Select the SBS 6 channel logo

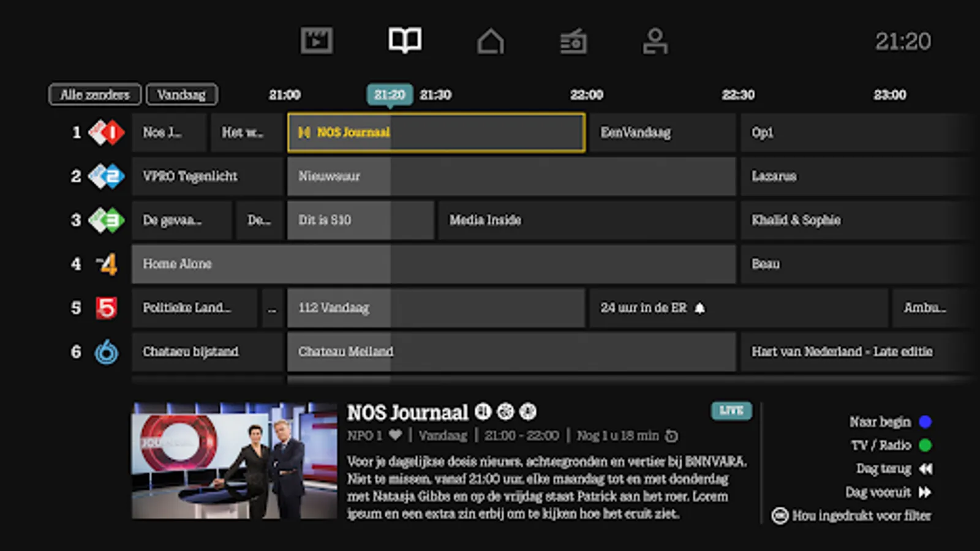click(107, 352)
